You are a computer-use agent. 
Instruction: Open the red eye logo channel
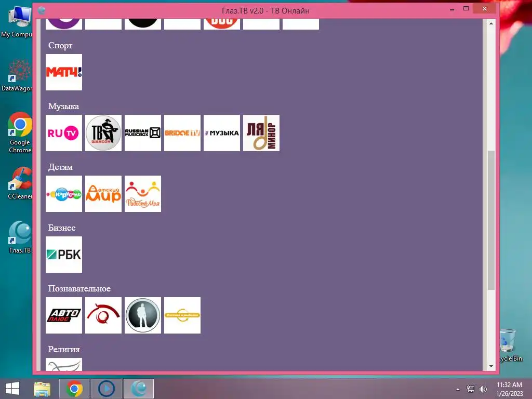pyautogui.click(x=103, y=315)
